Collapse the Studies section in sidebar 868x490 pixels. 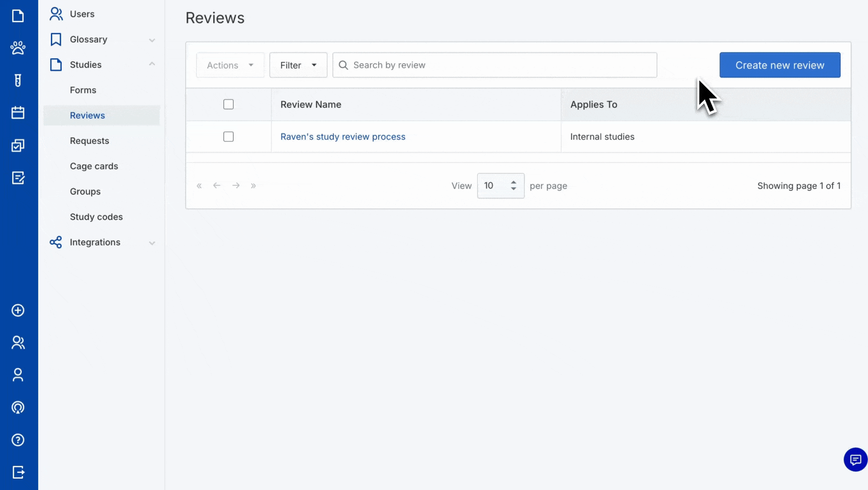point(152,64)
